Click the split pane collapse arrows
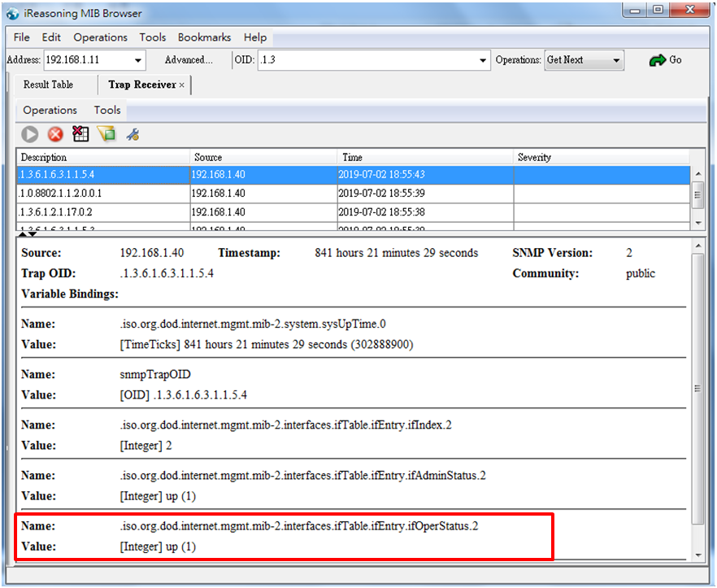The height and width of the screenshot is (588, 717). pos(28,234)
